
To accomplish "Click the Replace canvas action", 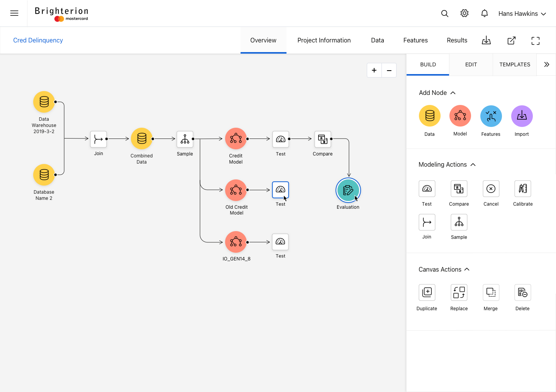I will (x=459, y=292).
